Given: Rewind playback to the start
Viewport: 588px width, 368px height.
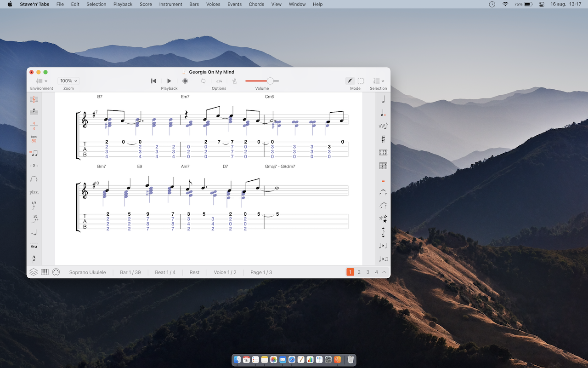Looking at the screenshot, I should pos(153,81).
